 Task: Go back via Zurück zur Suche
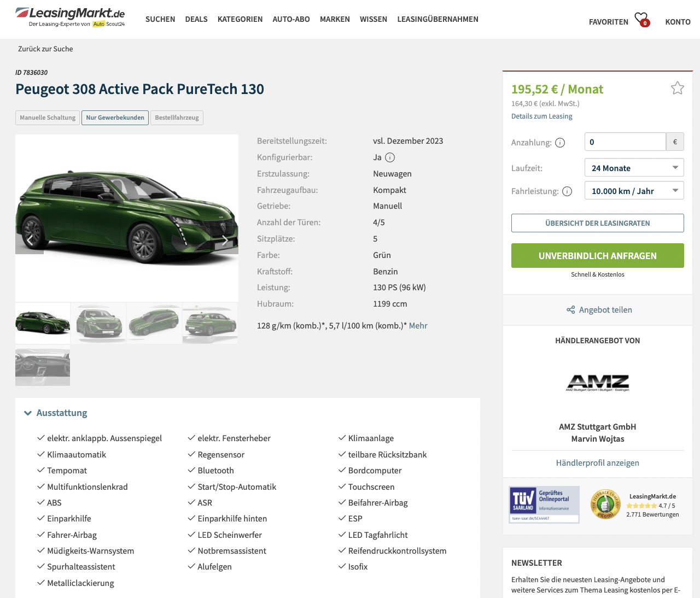pyautogui.click(x=45, y=49)
